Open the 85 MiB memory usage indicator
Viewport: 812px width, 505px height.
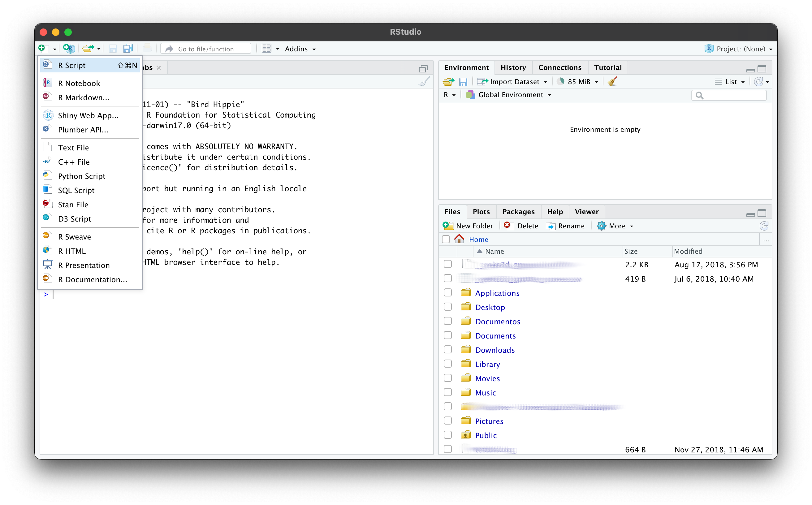[579, 82]
